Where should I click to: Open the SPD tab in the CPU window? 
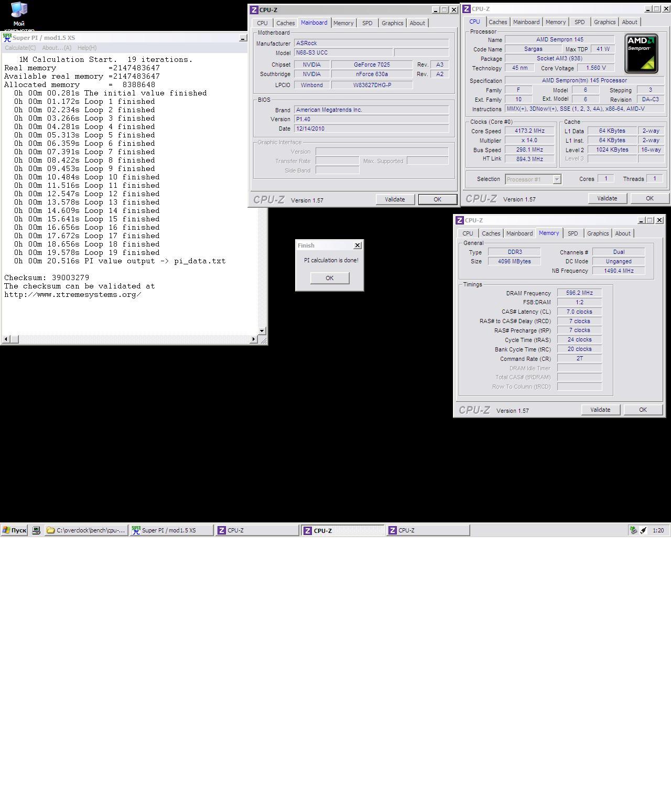point(580,22)
